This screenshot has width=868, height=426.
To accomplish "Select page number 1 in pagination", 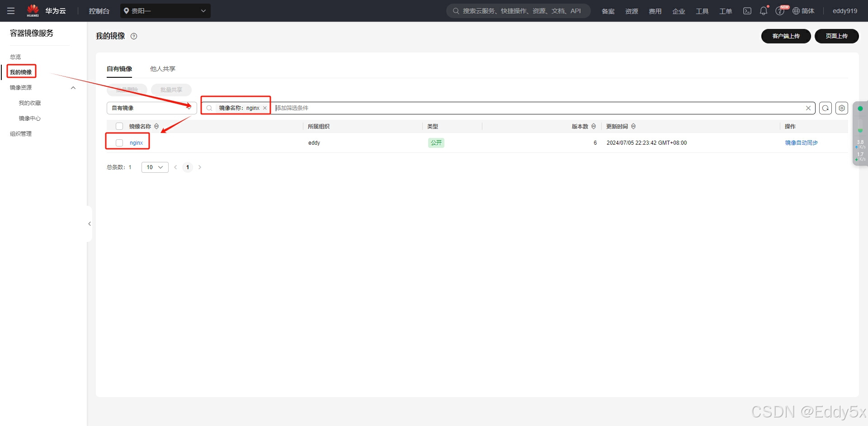I will click(x=188, y=167).
